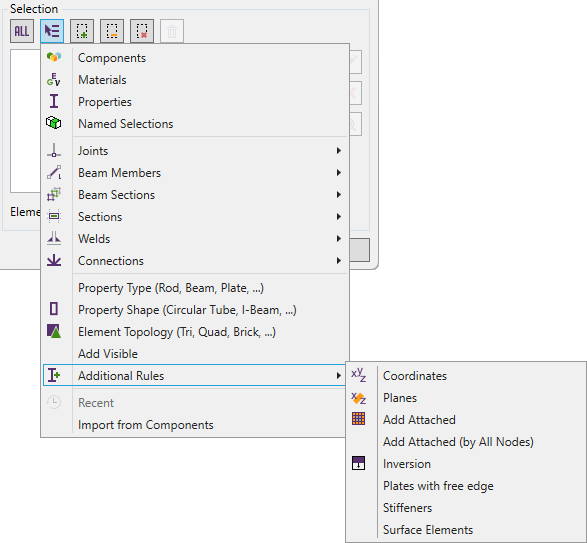Choose Materials from the menu
587x543 pixels.
click(x=194, y=80)
